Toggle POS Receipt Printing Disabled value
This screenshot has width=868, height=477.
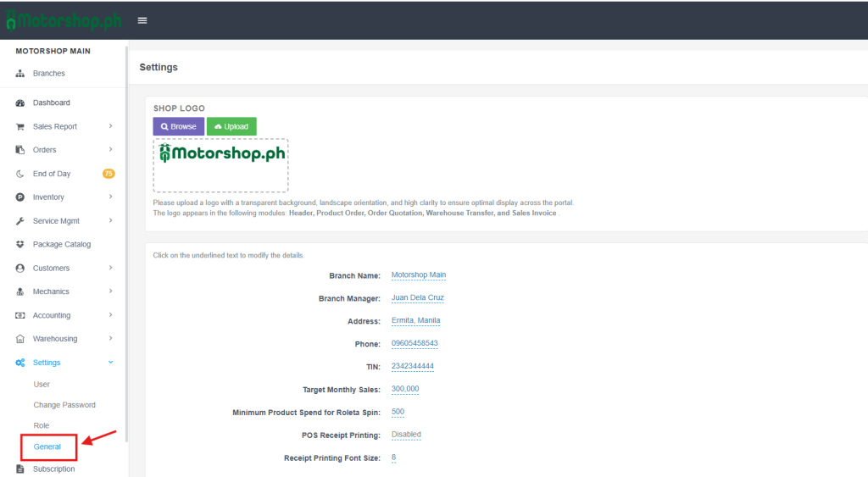406,435
